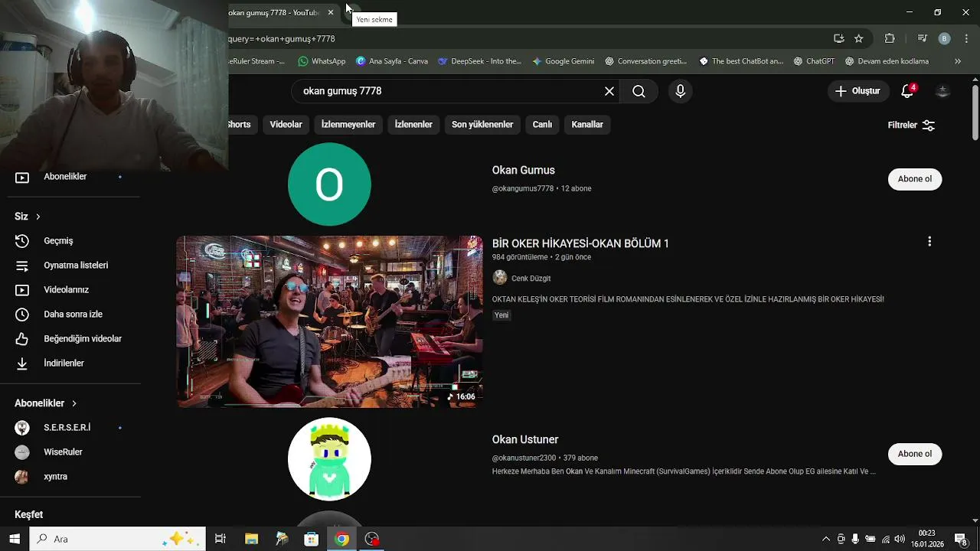
Task: Open Microsoft Store from the taskbar
Action: 312,539
